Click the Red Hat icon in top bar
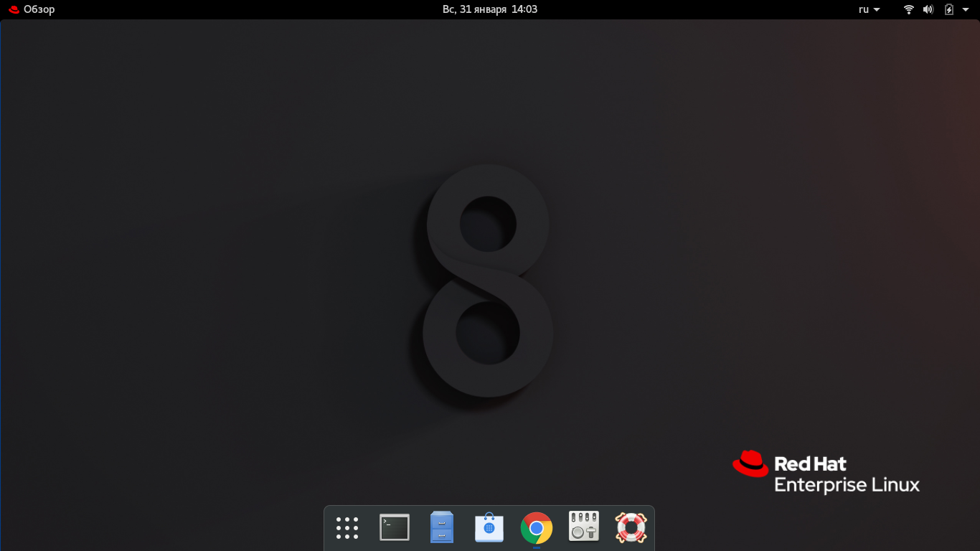The height and width of the screenshot is (551, 980). pos(14,9)
